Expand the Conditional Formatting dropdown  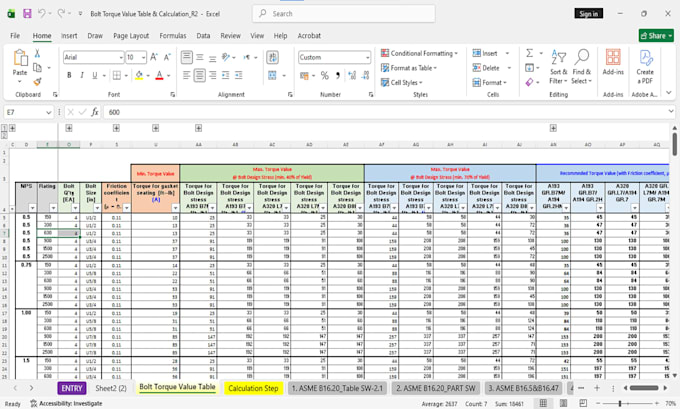pyautogui.click(x=419, y=53)
